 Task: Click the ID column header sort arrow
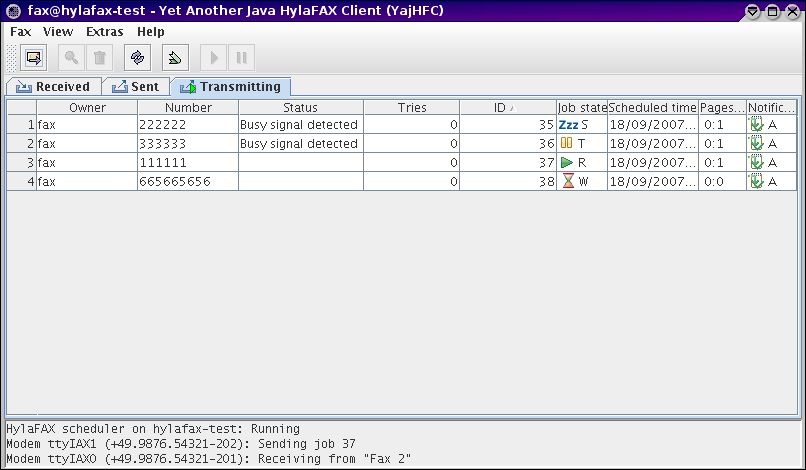click(512, 108)
